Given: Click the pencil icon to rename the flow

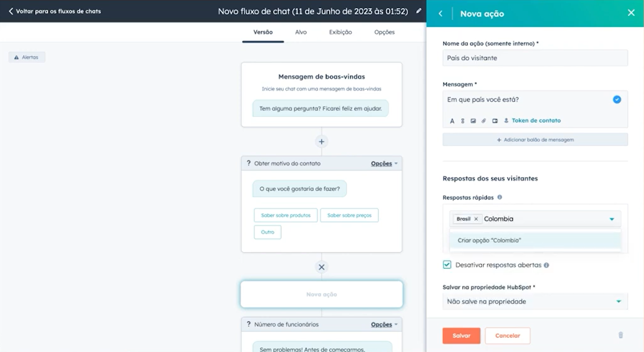Looking at the screenshot, I should click(417, 10).
